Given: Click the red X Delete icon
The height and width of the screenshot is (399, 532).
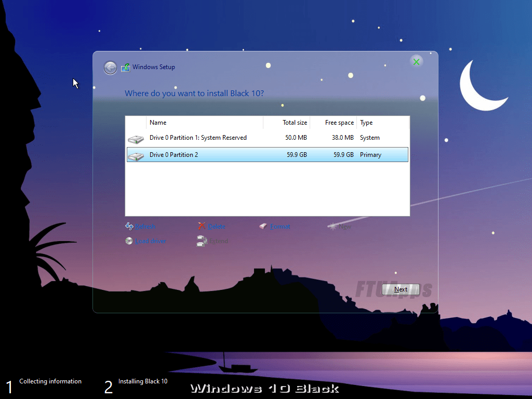Looking at the screenshot, I should click(x=202, y=226).
